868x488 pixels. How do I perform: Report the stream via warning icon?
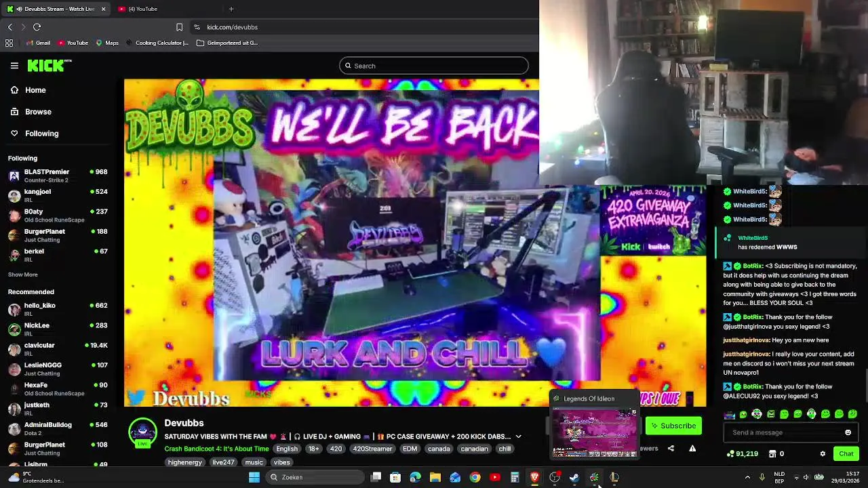click(x=692, y=448)
